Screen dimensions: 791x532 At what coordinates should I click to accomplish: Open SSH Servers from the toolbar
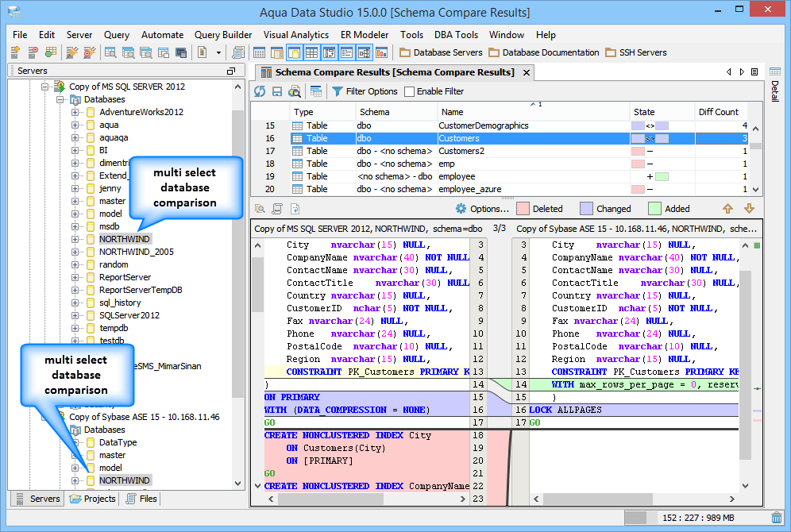[635, 52]
